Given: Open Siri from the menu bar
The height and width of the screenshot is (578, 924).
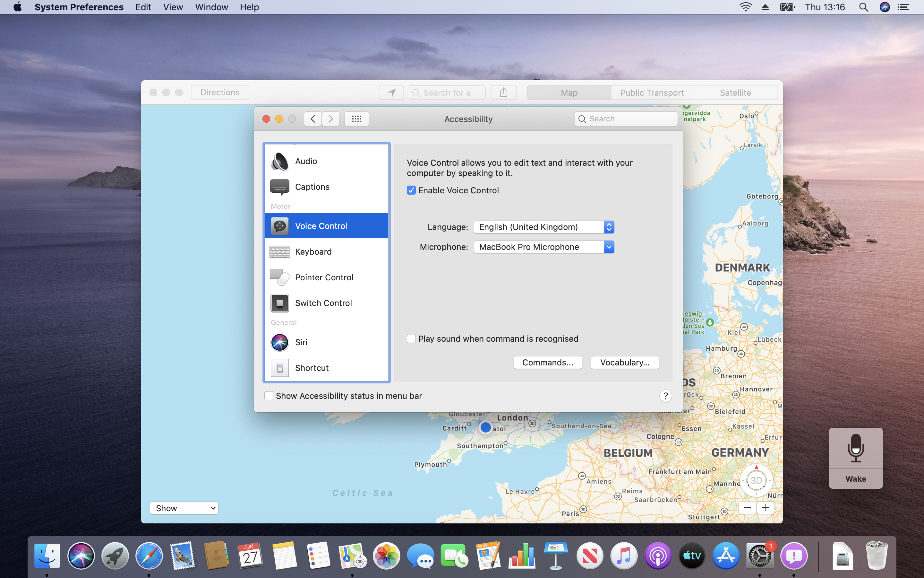Looking at the screenshot, I should pyautogui.click(x=885, y=7).
